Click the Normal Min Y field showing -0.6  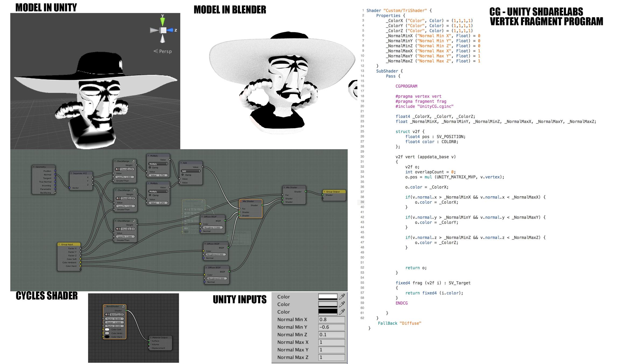pos(332,327)
